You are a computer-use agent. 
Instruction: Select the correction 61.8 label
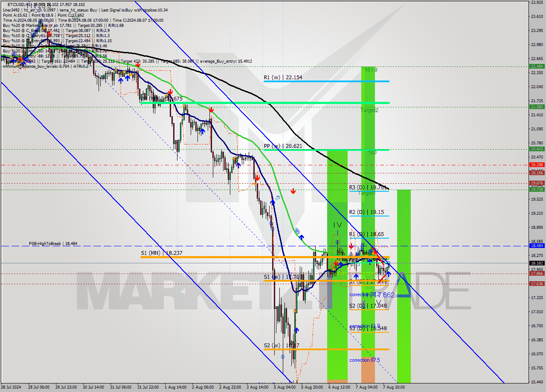[365, 326]
